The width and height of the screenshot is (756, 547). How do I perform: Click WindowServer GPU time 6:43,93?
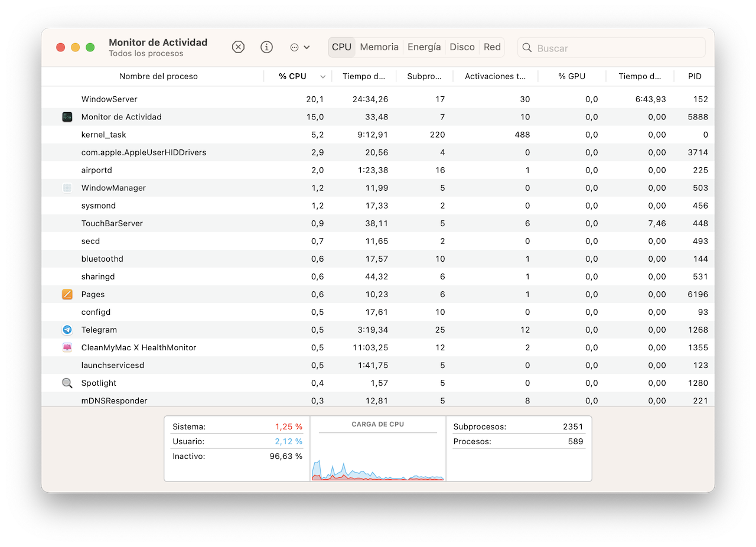point(651,99)
